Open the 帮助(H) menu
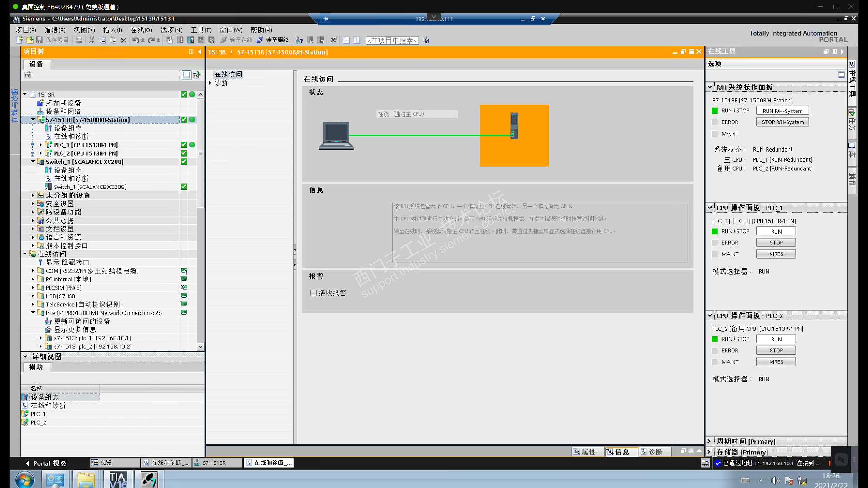This screenshot has height=488, width=868. (x=261, y=30)
